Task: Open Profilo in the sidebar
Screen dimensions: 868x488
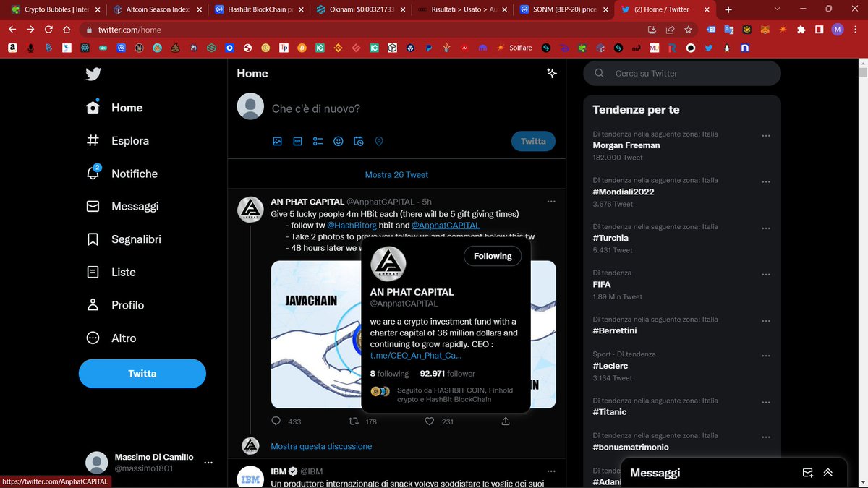Action: point(115,305)
